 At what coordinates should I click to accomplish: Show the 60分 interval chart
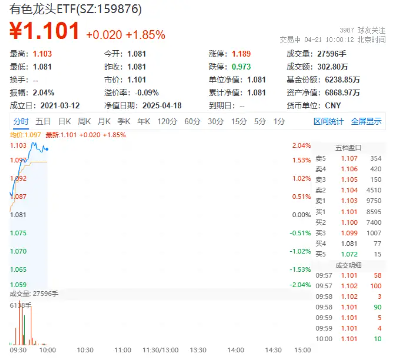(192, 122)
